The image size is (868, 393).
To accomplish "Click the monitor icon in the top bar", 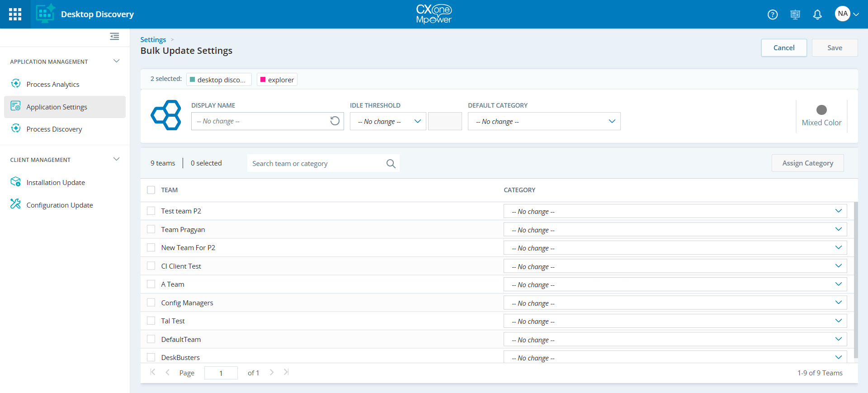I will (x=795, y=14).
